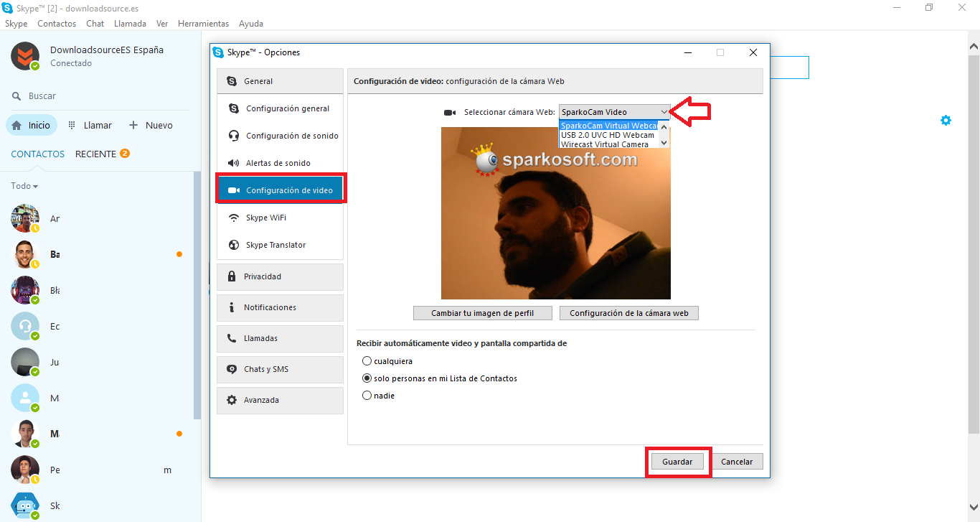Switch to the RECIENTE tab
This screenshot has height=522, width=980.
(x=95, y=154)
